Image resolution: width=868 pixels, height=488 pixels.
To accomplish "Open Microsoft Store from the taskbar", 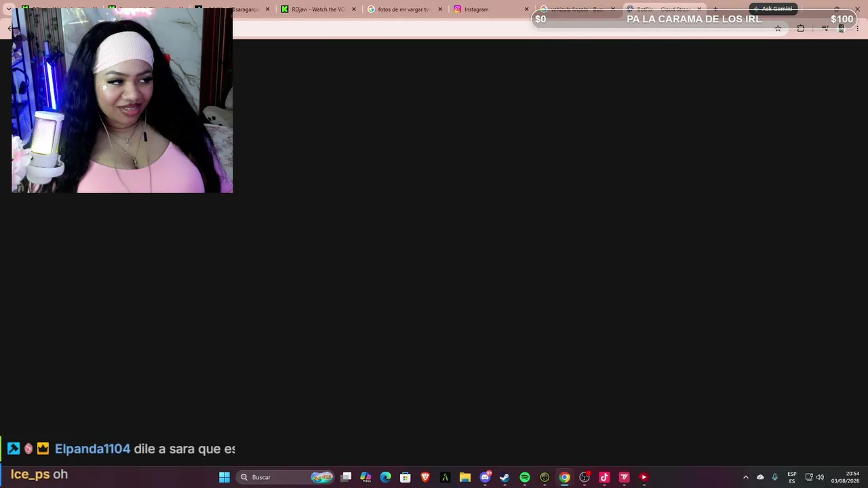I will (406, 477).
